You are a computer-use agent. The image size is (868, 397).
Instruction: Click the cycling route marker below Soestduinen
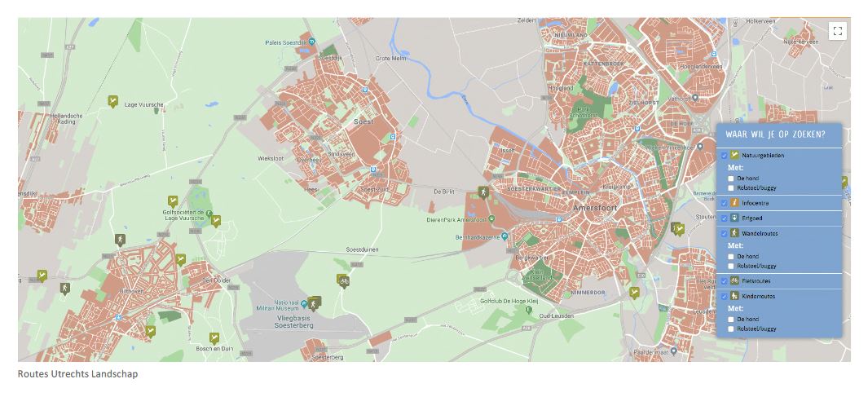(342, 280)
